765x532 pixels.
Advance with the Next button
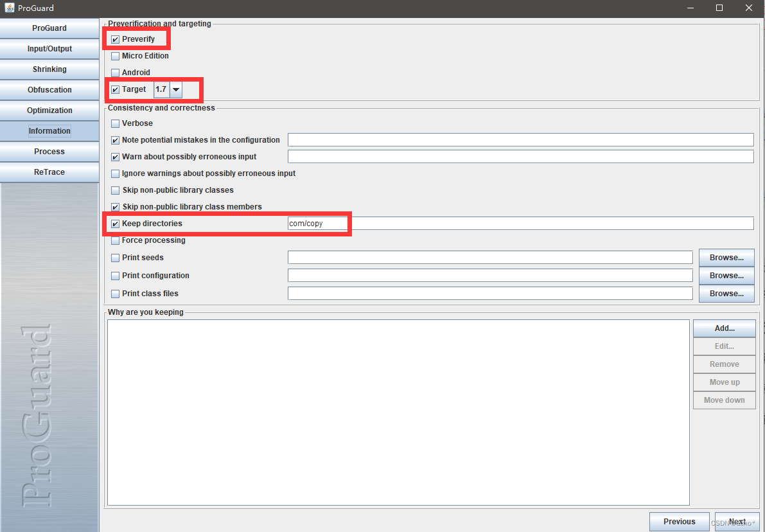click(737, 522)
